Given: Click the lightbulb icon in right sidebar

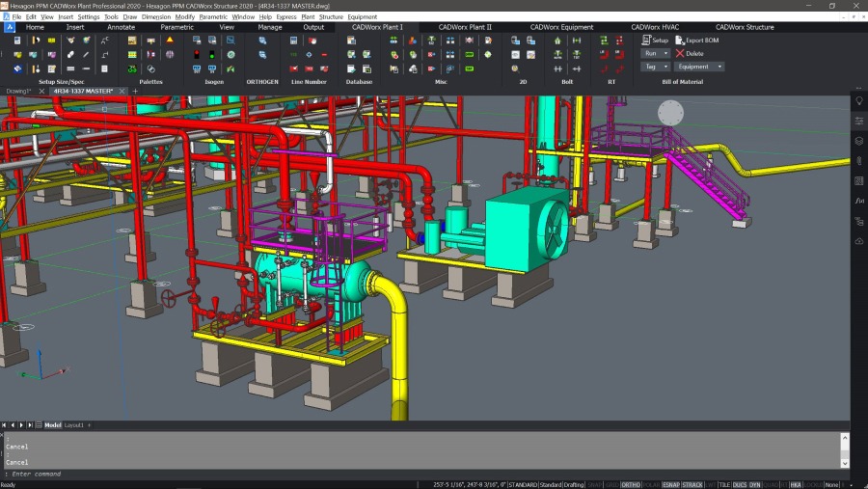Looking at the screenshot, I should [858, 100].
